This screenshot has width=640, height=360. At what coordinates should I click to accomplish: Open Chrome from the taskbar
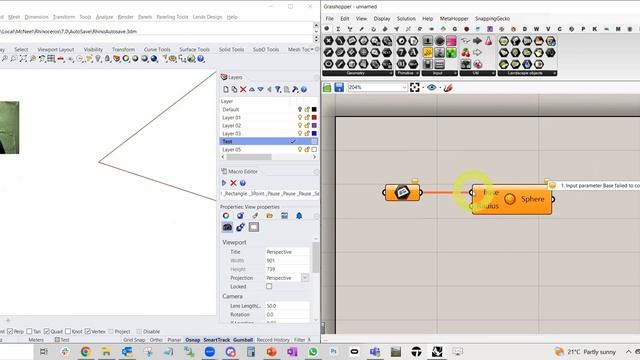[x=86, y=351]
